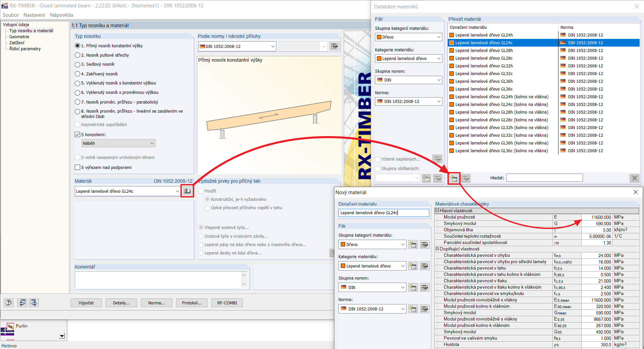Select Řídicí parametry in the navigation tree
Image resolution: width=644 pixels, height=349 pixels.
pos(25,49)
